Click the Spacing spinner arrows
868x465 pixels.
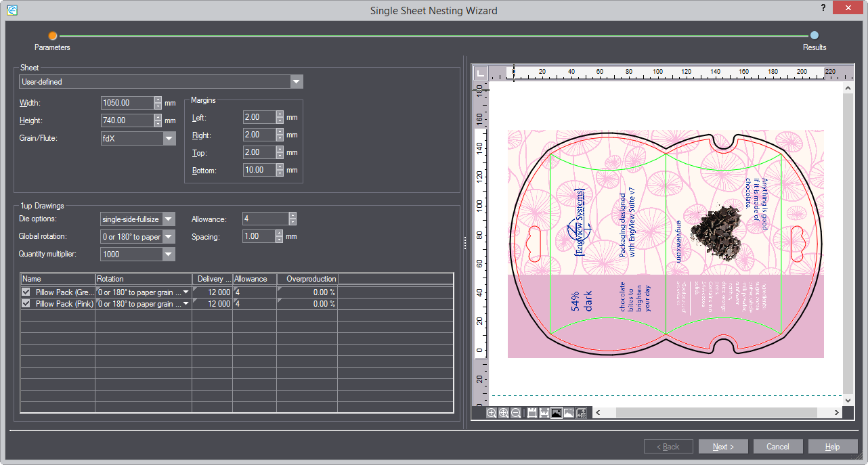[x=279, y=236]
